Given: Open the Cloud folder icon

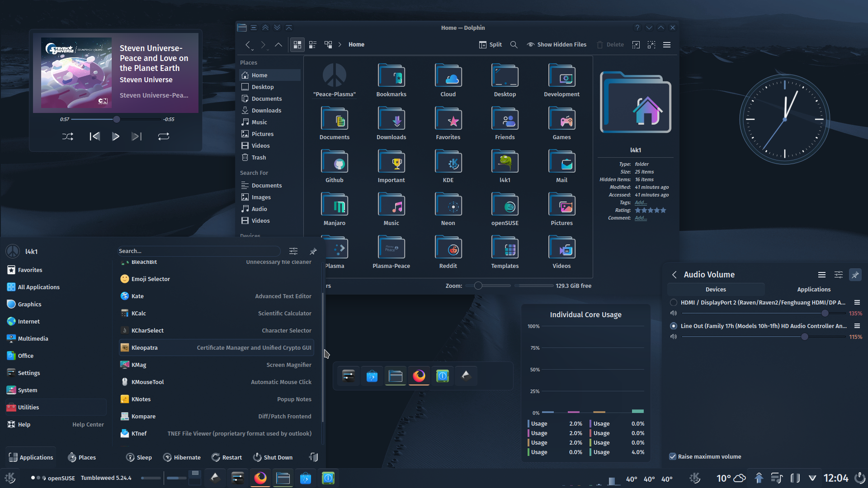Looking at the screenshot, I should coord(448,77).
